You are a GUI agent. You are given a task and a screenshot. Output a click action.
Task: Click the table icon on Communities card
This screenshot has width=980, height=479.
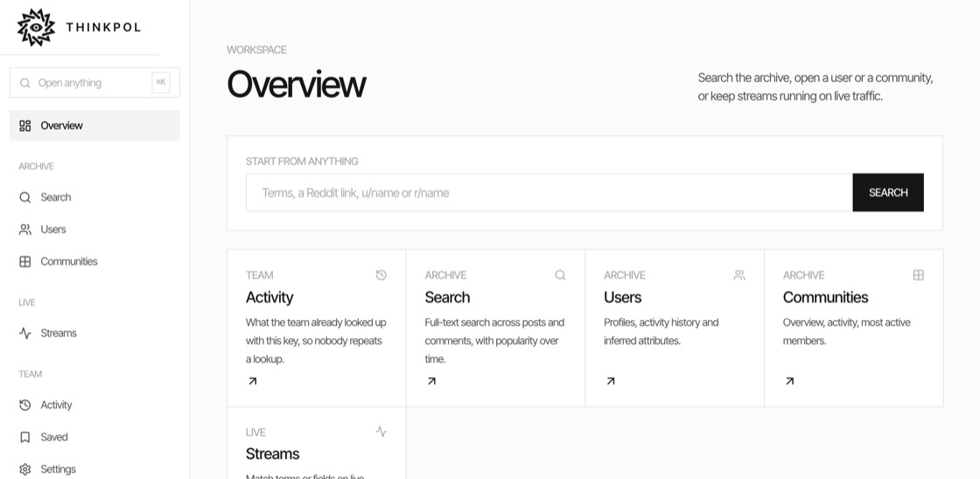[x=919, y=274]
